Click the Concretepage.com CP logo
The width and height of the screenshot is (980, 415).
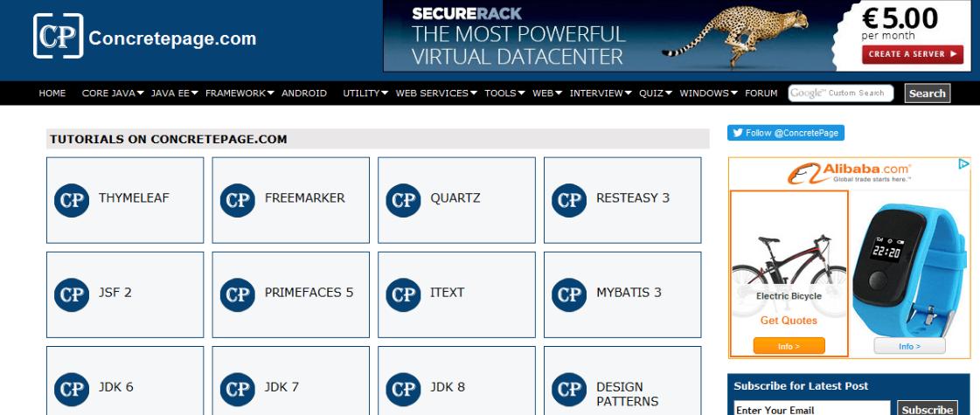[59, 37]
